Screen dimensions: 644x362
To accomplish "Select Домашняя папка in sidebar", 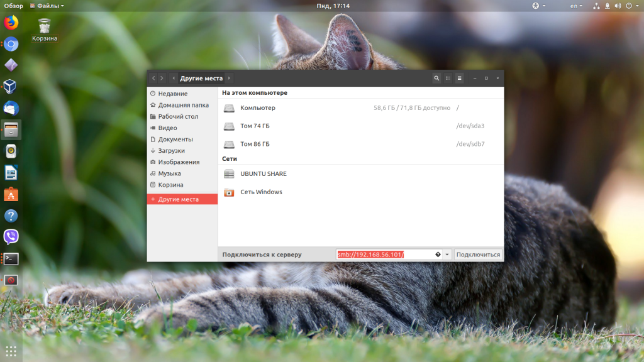I will click(183, 106).
